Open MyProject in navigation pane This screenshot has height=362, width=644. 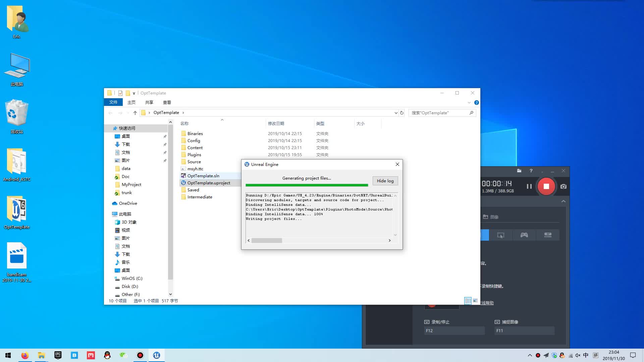[131, 184]
